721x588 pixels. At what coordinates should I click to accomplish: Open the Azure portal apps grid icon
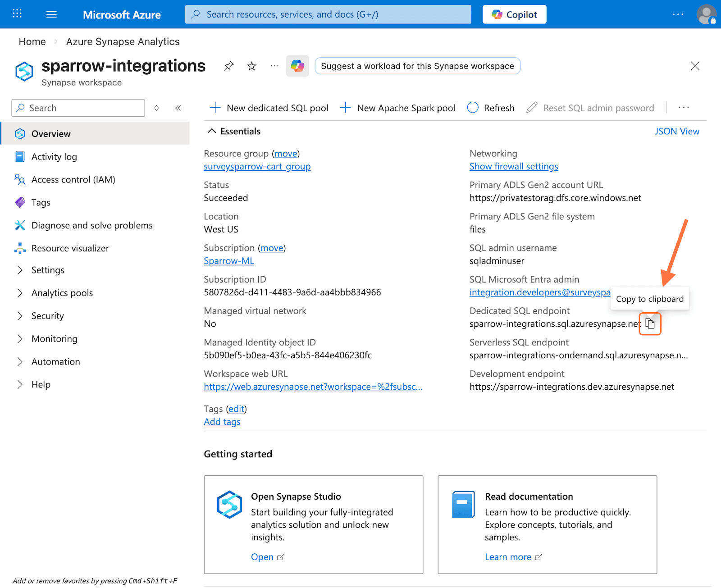17,14
